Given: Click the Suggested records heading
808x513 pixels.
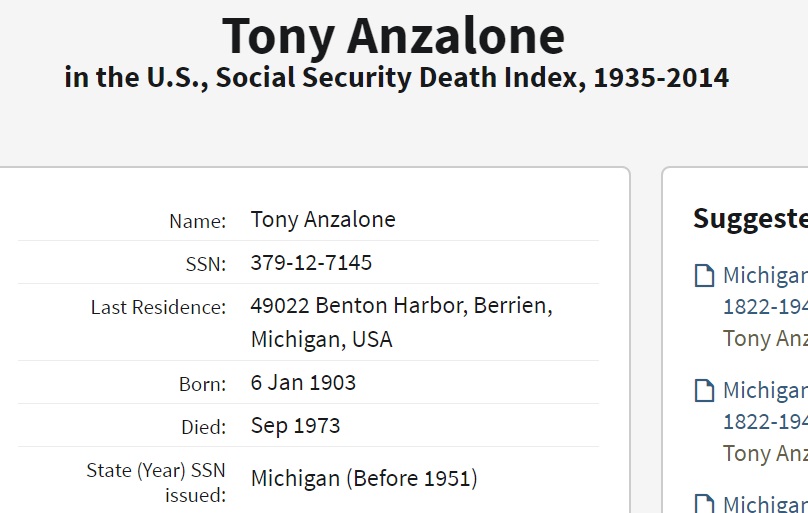Looking at the screenshot, I should (750, 218).
